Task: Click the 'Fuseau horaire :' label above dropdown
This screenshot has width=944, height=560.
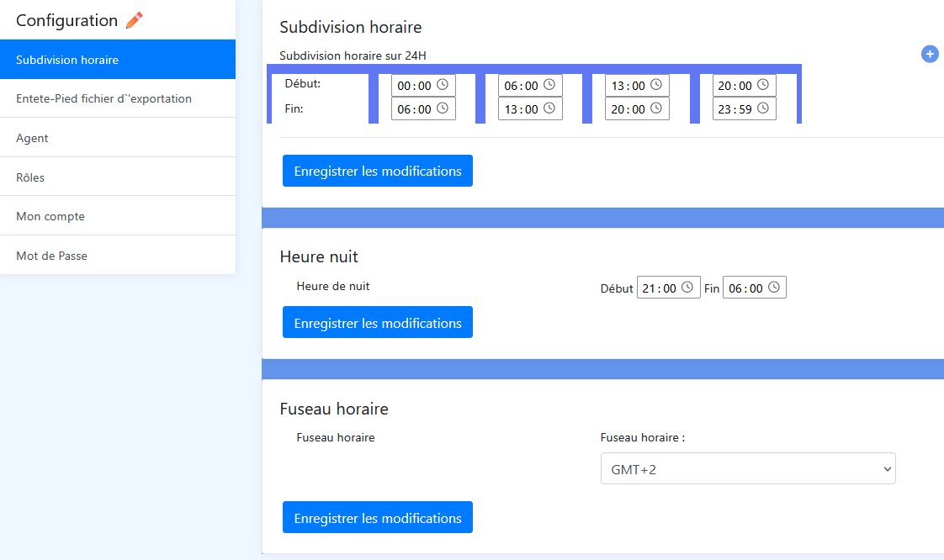Action: (x=643, y=437)
